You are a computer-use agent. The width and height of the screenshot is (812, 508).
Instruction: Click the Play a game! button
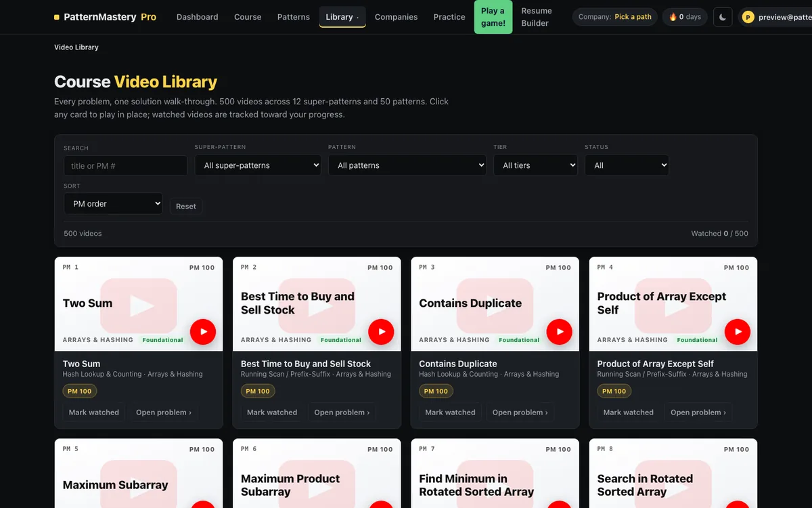tap(493, 17)
